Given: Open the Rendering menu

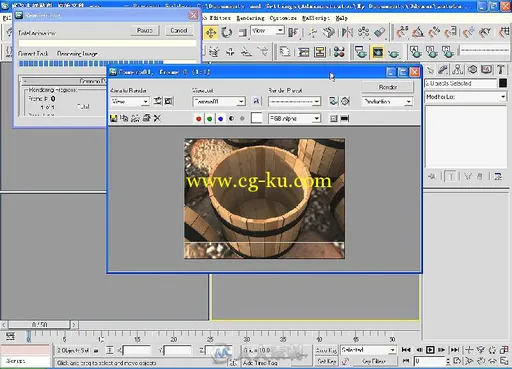Looking at the screenshot, I should 250,18.
